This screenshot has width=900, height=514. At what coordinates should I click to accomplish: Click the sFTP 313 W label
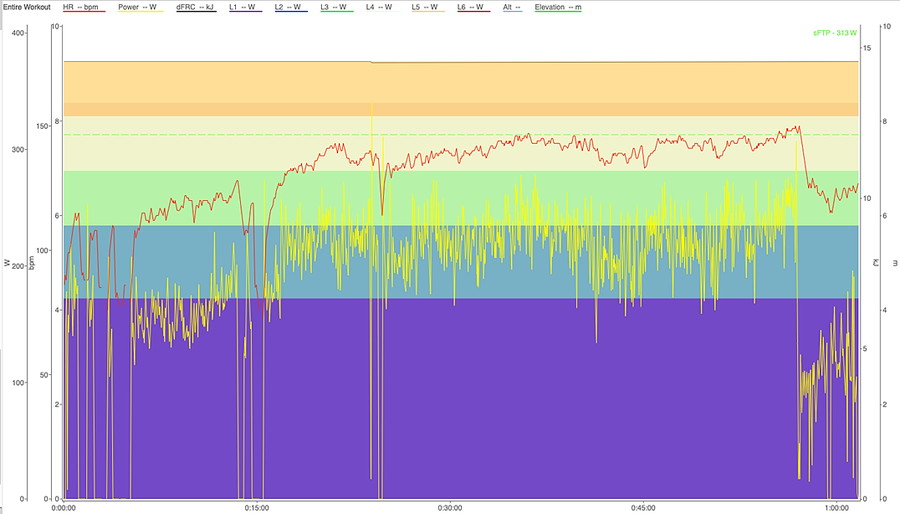click(835, 33)
